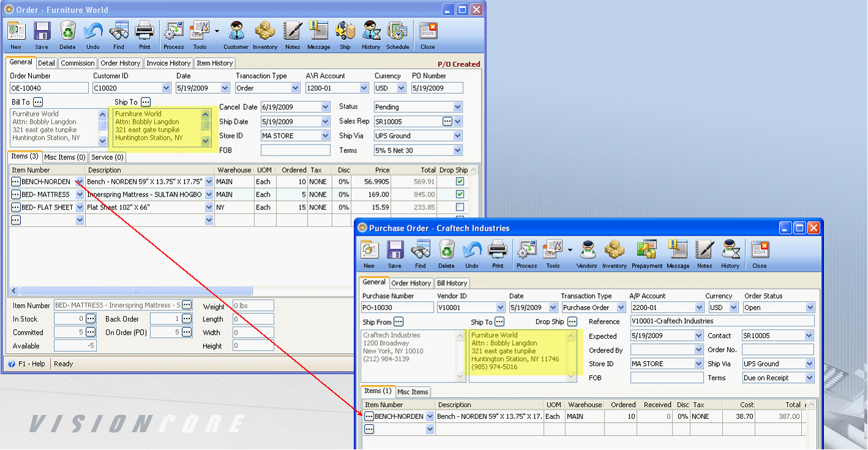The image size is (868, 450).
Task: Click New icon in Order window toolbar
Action: pyautogui.click(x=16, y=31)
